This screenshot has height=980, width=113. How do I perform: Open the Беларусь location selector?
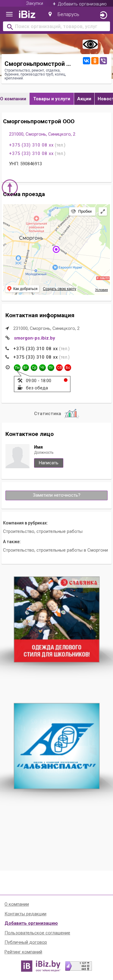[x=64, y=15]
